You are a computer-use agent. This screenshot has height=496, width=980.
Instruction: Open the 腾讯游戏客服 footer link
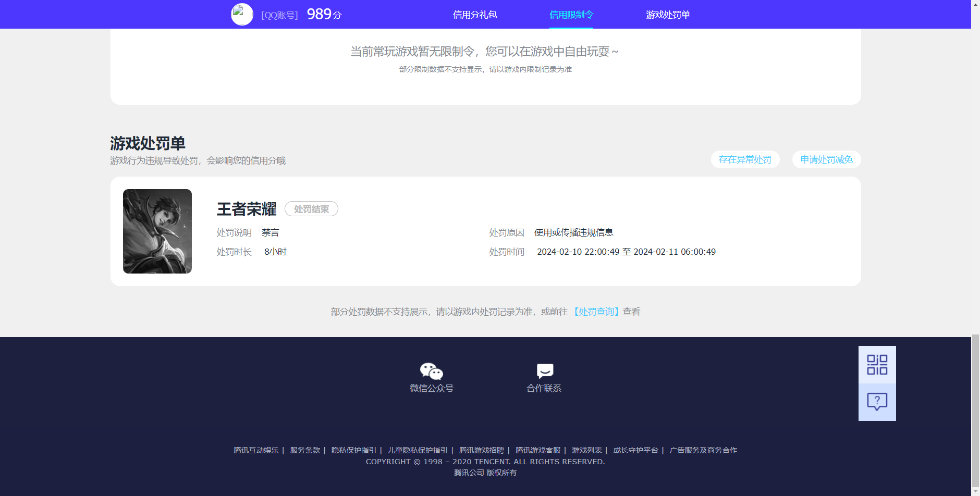[538, 450]
